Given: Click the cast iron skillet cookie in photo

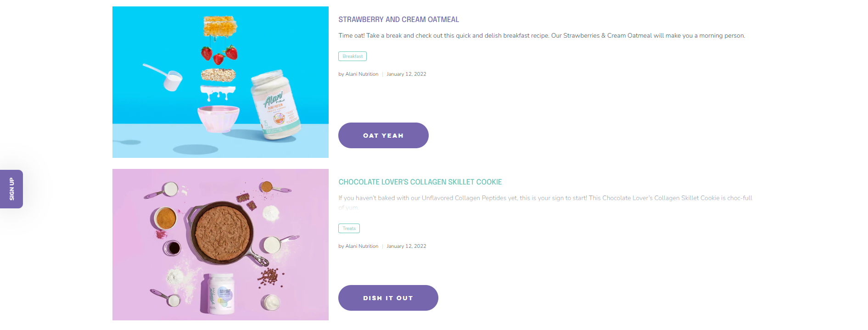Looking at the screenshot, I should click(222, 232).
